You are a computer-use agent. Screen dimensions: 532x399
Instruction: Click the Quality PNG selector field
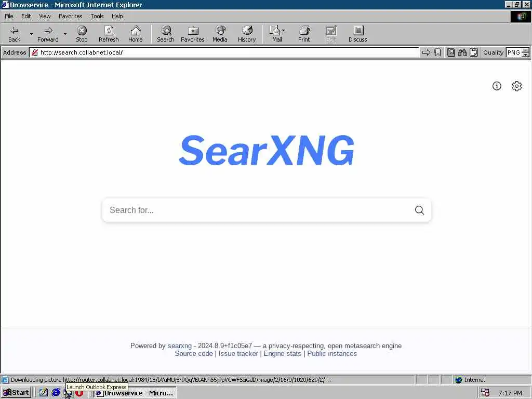coord(513,52)
